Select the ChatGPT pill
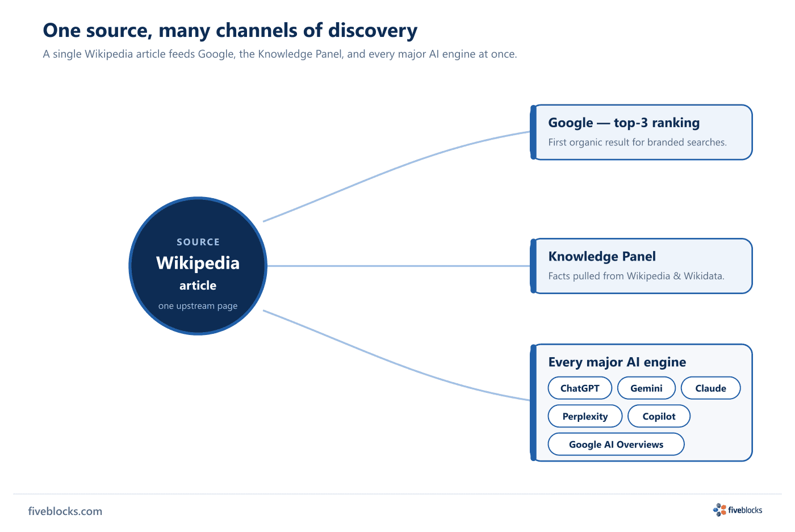Image resolution: width=795 pixels, height=532 pixels. [x=580, y=388]
